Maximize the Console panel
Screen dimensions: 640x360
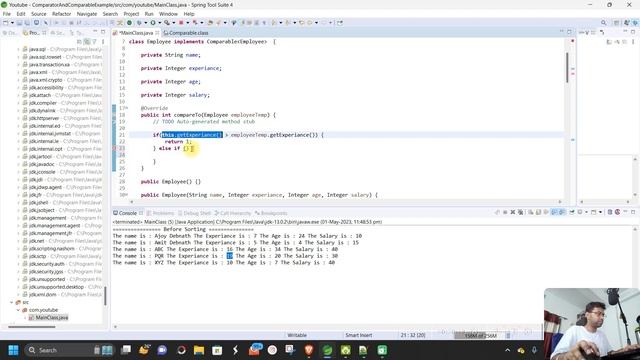pos(633,212)
